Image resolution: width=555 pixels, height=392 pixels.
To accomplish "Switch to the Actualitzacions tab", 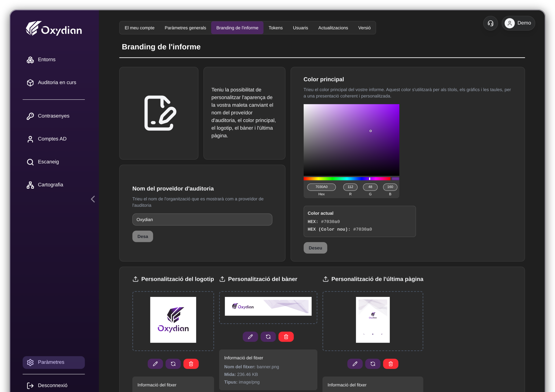I will tap(333, 28).
